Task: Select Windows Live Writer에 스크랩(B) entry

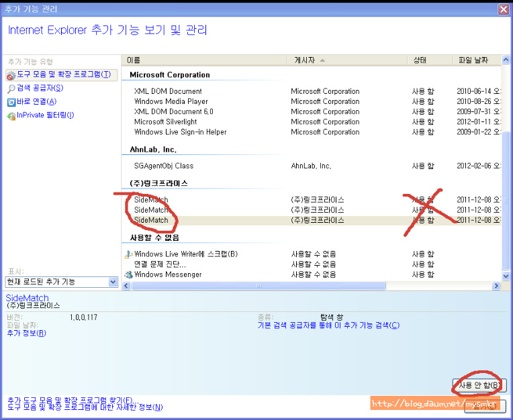Action: click(186, 254)
